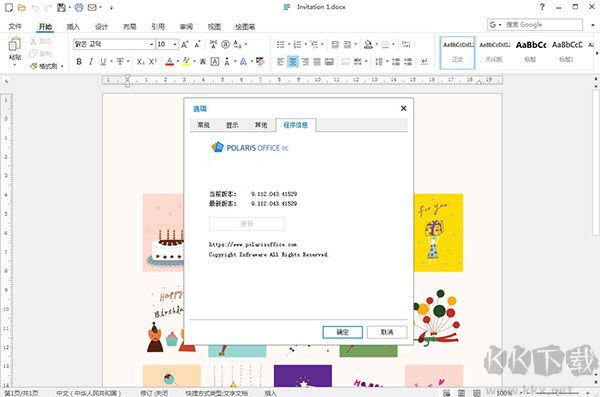Click the multilevel list icon
This screenshot has width=600, height=397.
click(x=314, y=44)
